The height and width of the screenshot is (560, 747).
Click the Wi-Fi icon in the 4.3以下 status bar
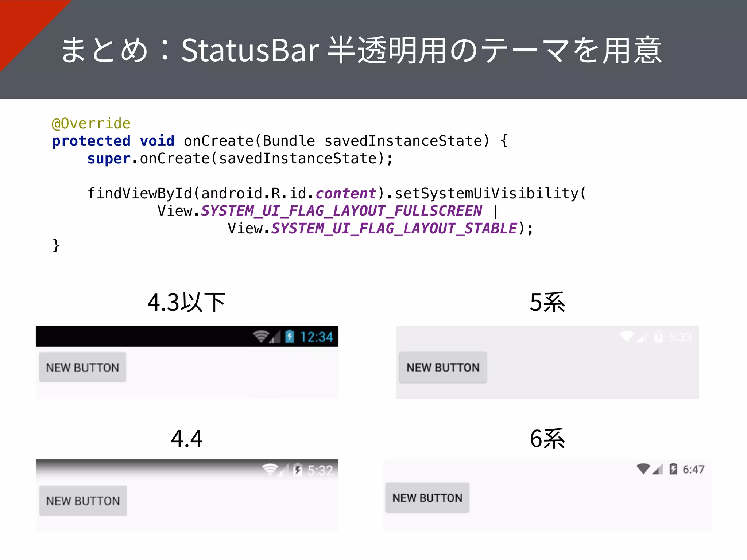[x=261, y=337]
